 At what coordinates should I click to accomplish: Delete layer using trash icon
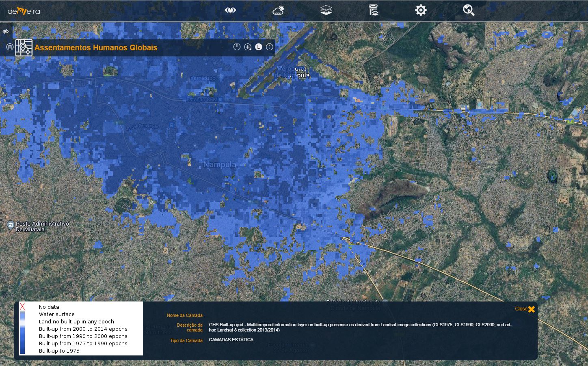[x=10, y=47]
